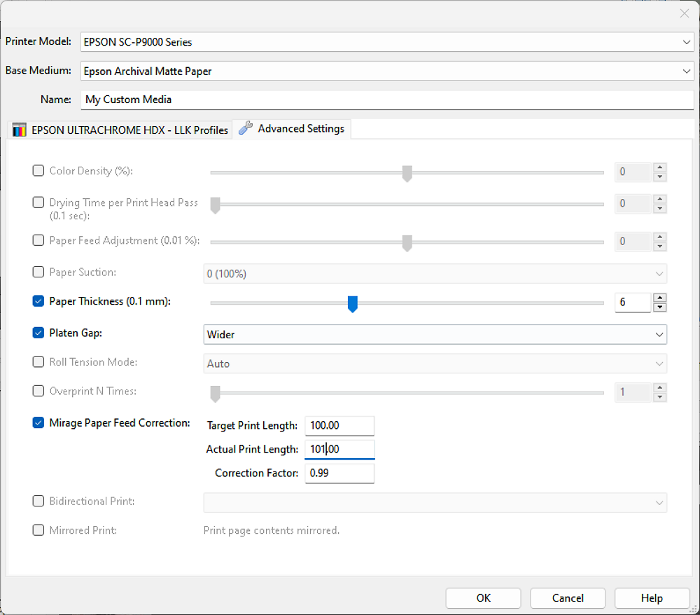Click the Cancel button
Screen dimensions: 700x615
point(567,598)
